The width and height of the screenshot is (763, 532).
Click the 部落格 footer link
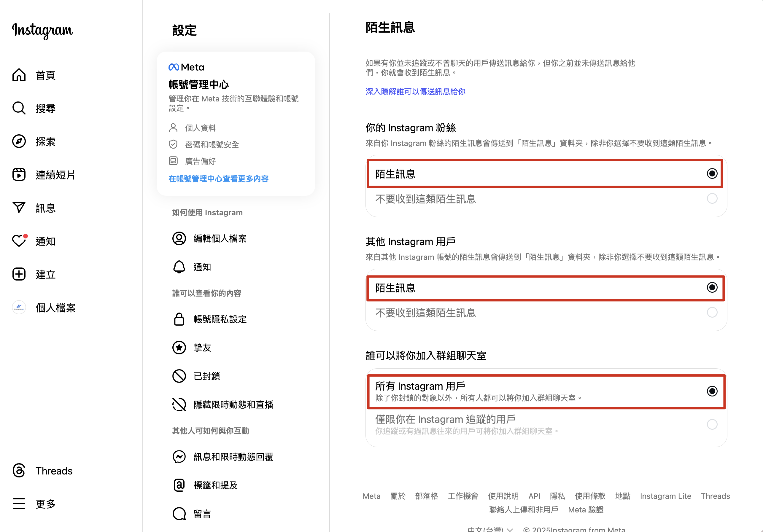tap(426, 496)
